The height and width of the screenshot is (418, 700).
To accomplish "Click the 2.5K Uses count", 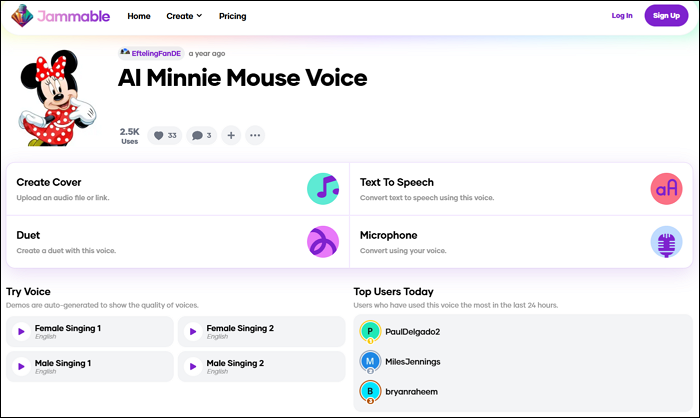I will click(x=129, y=136).
